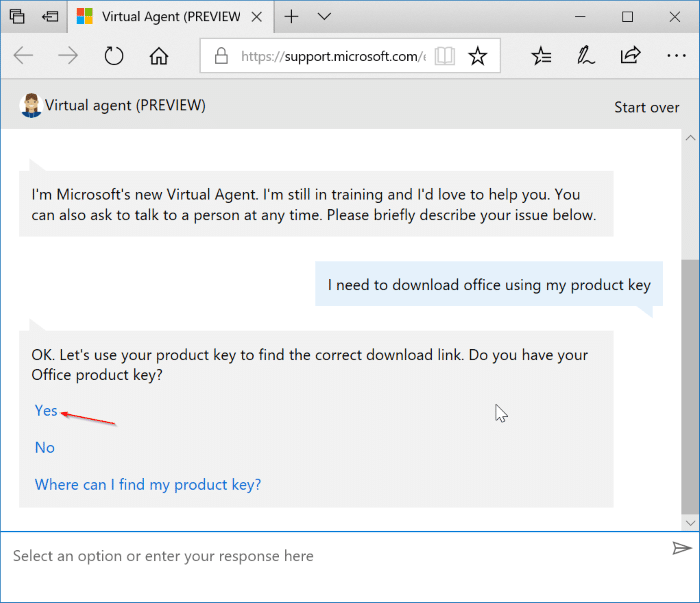Screen dimensions: 700x603
Task: Select Where can I find my product key?
Action: (148, 485)
